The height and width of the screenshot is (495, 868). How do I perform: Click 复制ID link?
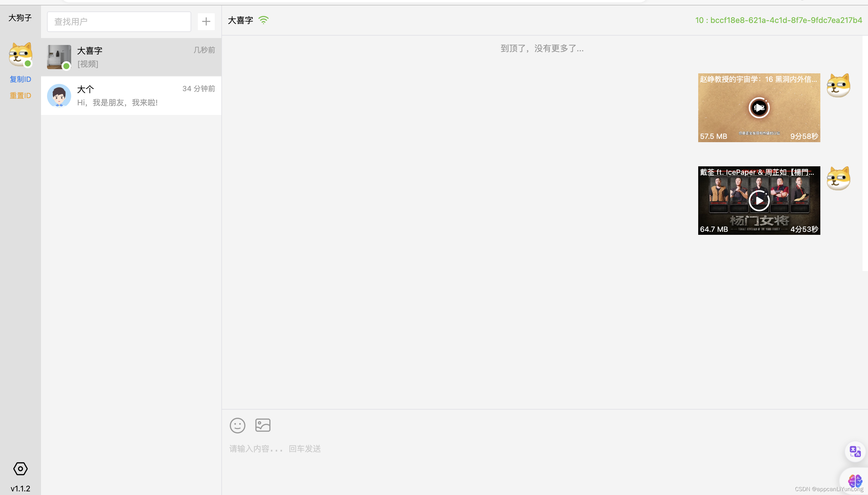pyautogui.click(x=21, y=79)
